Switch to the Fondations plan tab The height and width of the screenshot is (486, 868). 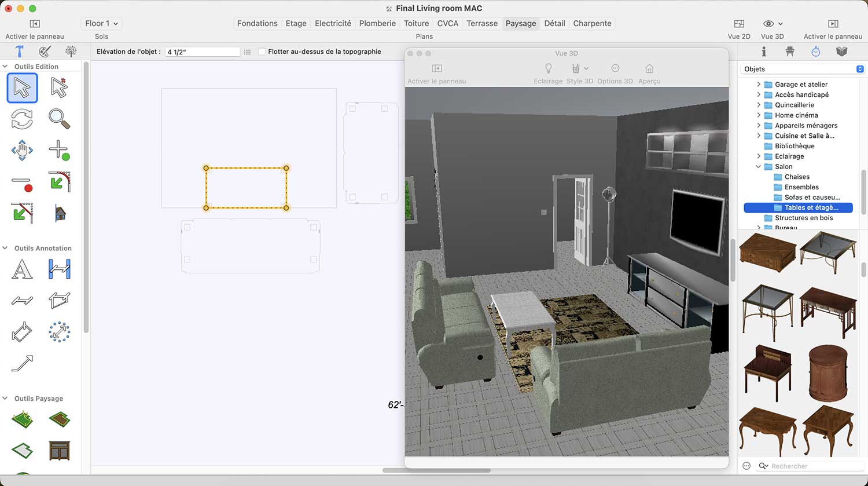pyautogui.click(x=257, y=23)
